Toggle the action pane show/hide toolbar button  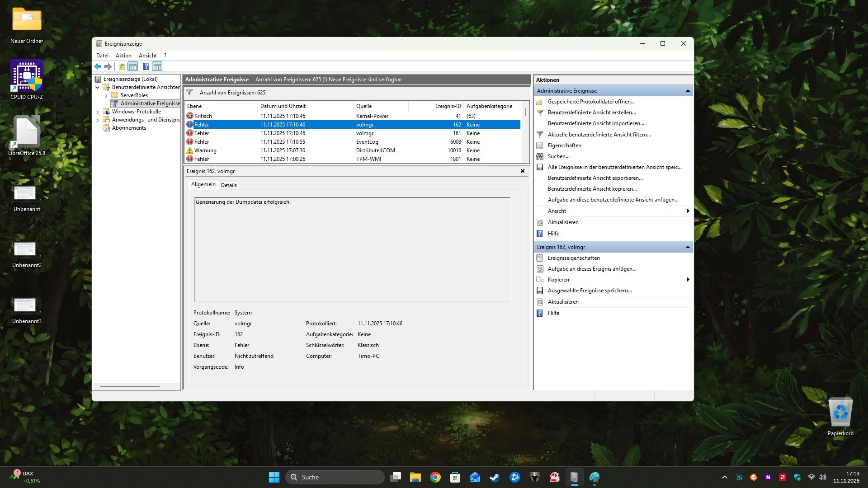[x=157, y=67]
